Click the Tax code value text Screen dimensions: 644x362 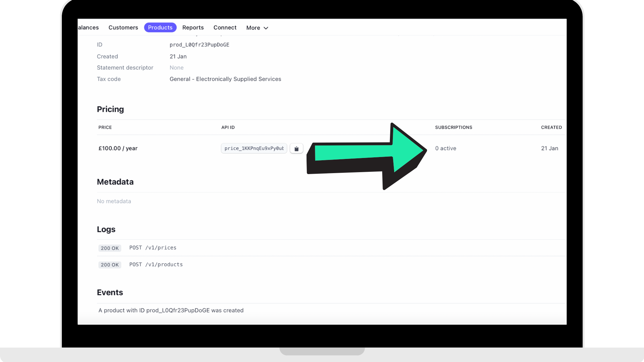[225, 79]
